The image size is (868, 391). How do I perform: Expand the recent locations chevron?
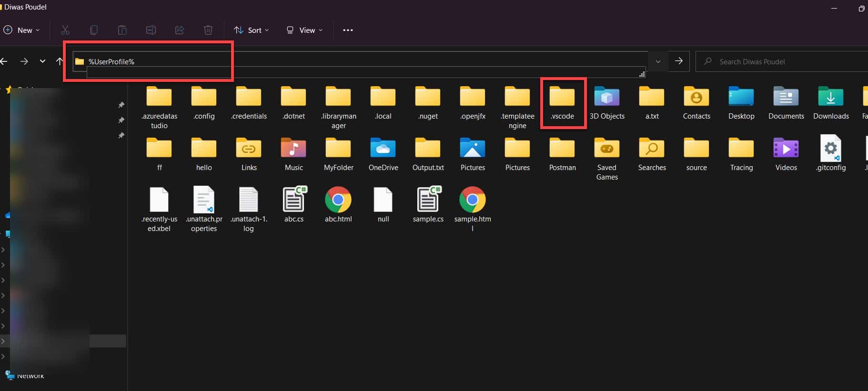42,61
